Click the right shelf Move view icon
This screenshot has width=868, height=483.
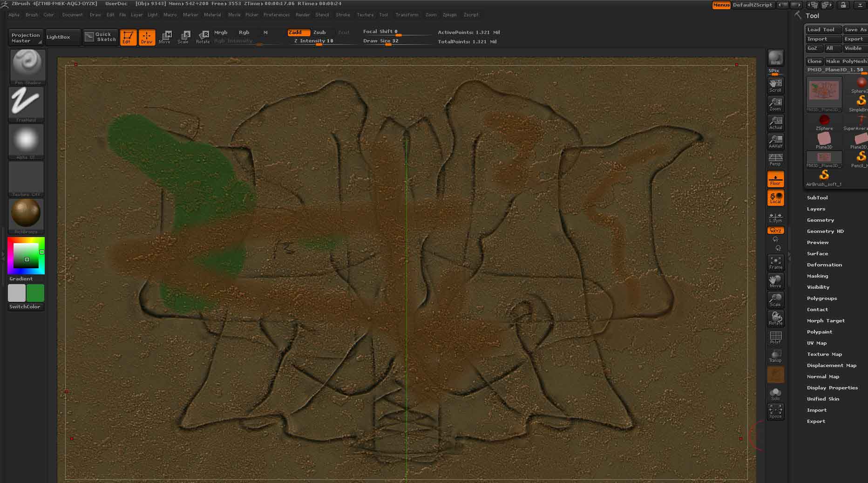click(x=775, y=281)
